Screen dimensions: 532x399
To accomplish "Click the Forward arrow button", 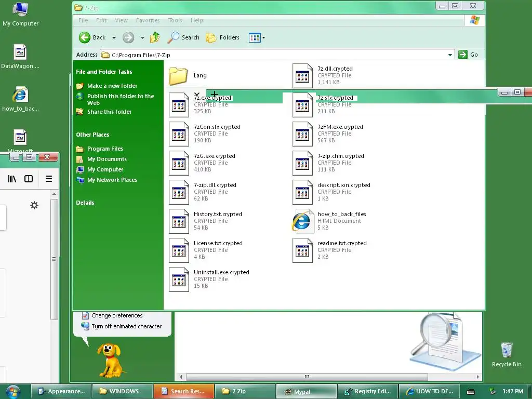I will pos(128,37).
